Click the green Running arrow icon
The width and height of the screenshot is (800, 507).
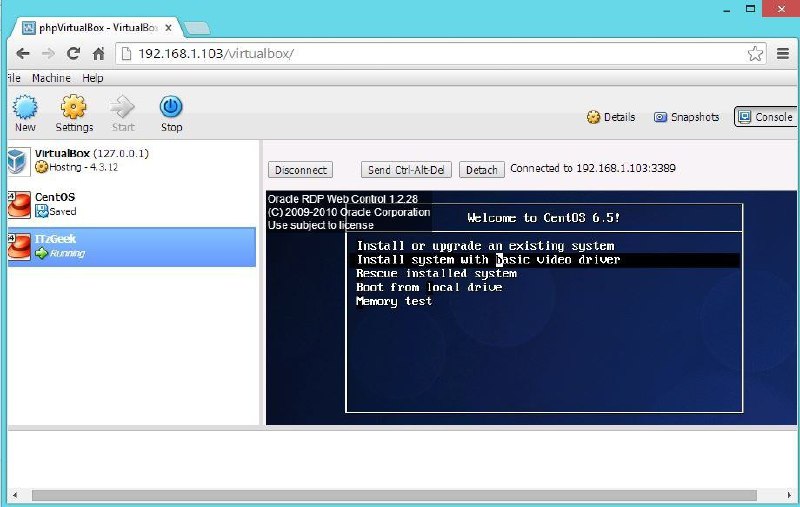click(41, 253)
